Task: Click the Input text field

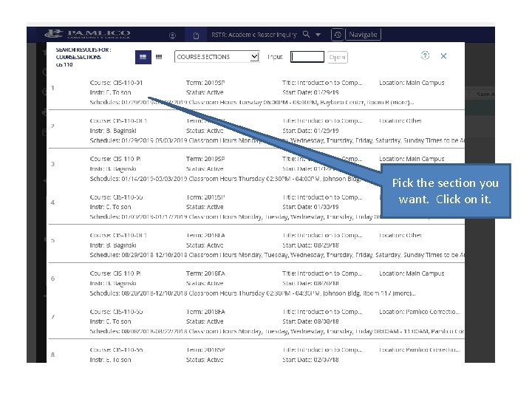Action: coord(307,57)
